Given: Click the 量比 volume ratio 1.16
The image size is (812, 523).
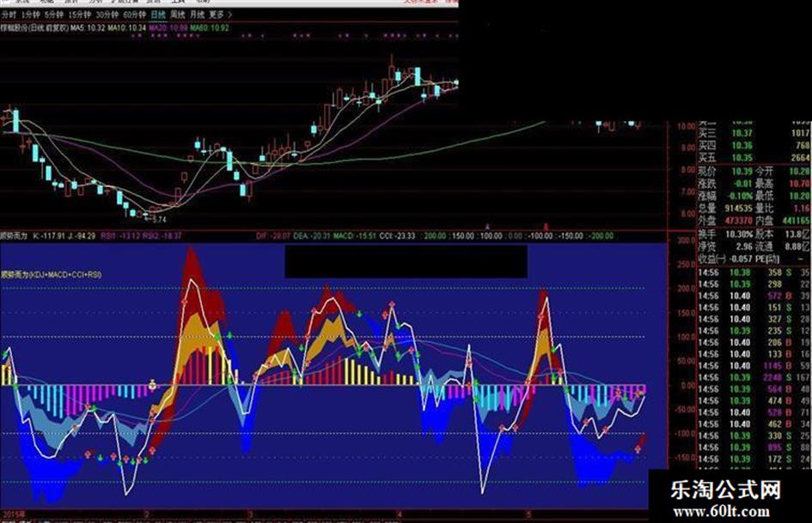Looking at the screenshot, I should 803,208.
